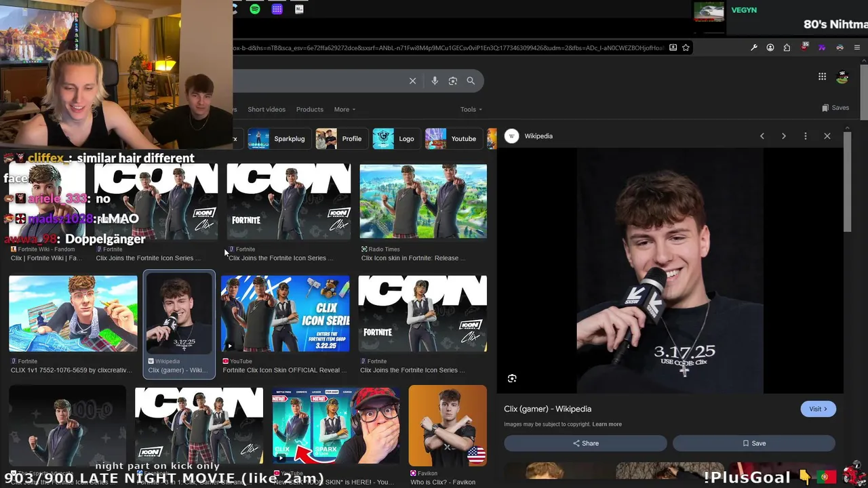868x488 pixels.
Task: Open the Clix (gamer) - Wikipedia title link
Action: click(547, 409)
